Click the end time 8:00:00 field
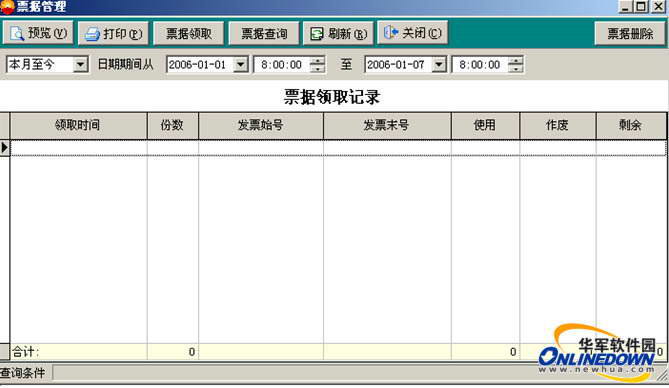The image size is (669, 388). click(480, 65)
